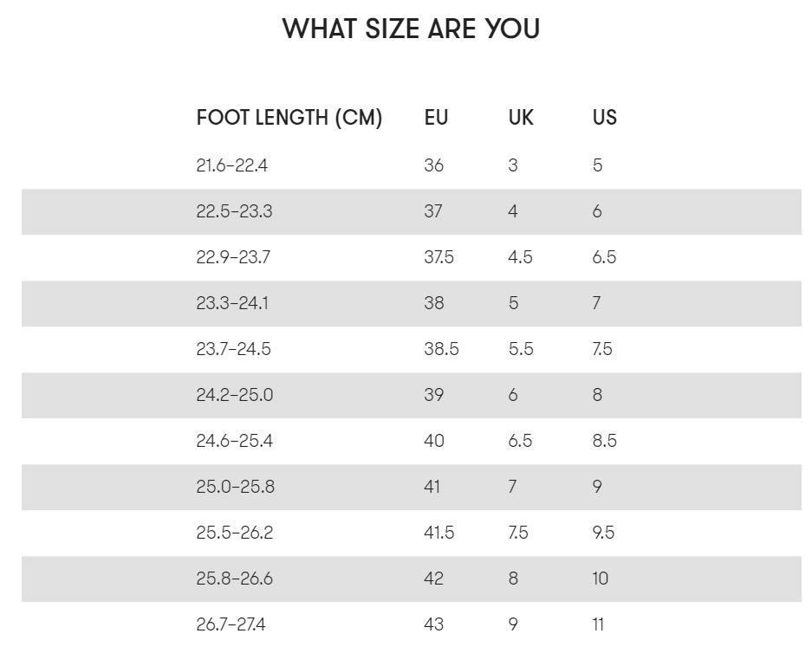Click UK size 5.5 cell
The image size is (812, 653).
click(x=521, y=349)
